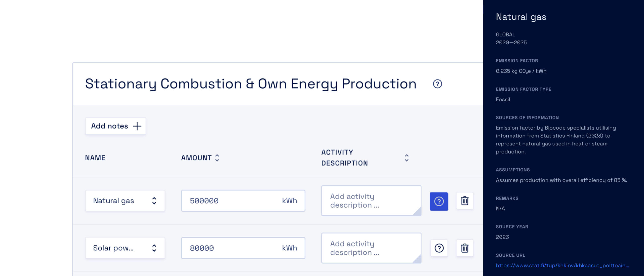This screenshot has height=276, width=644.
Task: Click the plus icon to add notes
Action: point(137,126)
